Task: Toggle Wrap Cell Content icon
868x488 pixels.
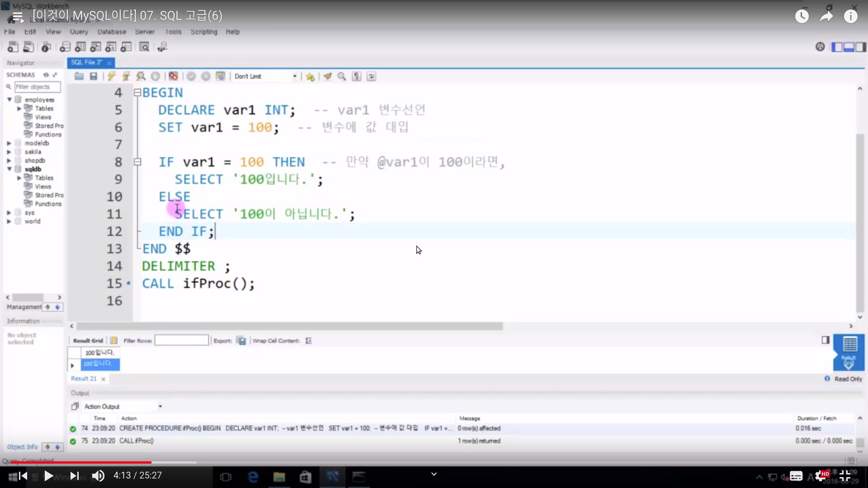Action: 308,341
